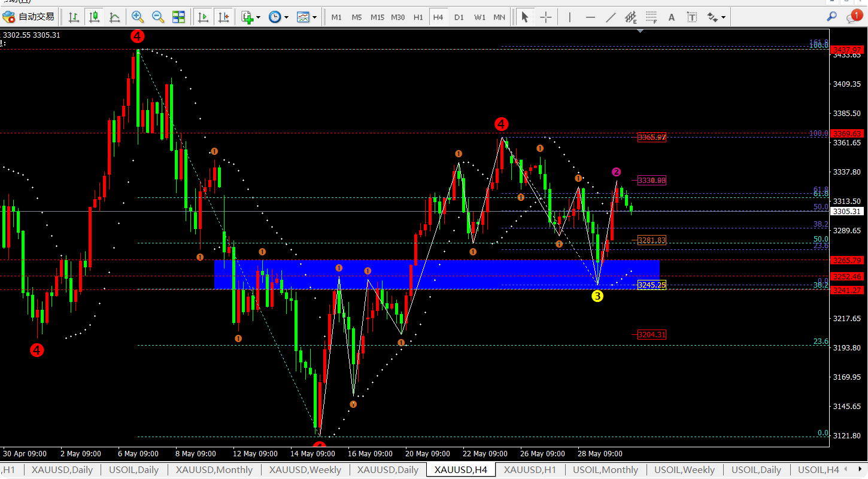Screen dimensions: 868x479
Task: Set timeframe to D1
Action: click(459, 17)
